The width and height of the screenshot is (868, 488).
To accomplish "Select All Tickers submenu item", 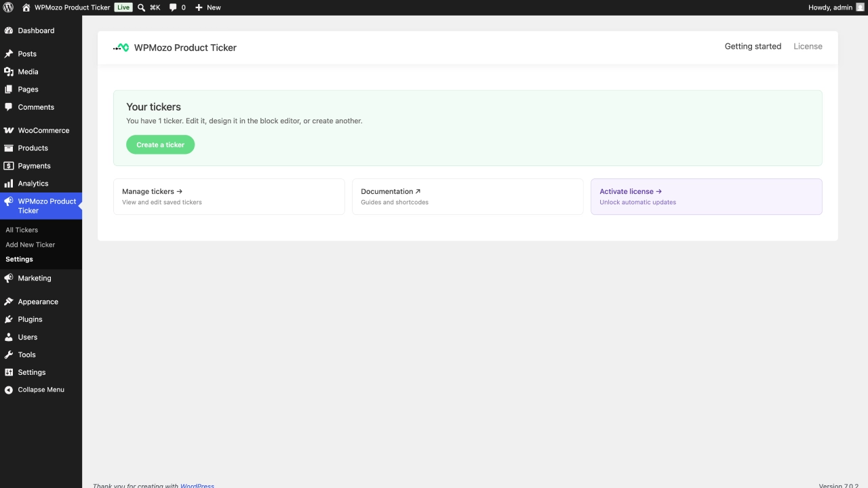I will (22, 230).
